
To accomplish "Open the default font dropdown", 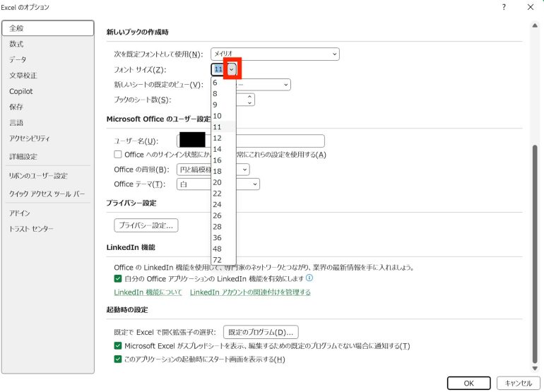I will [333, 54].
